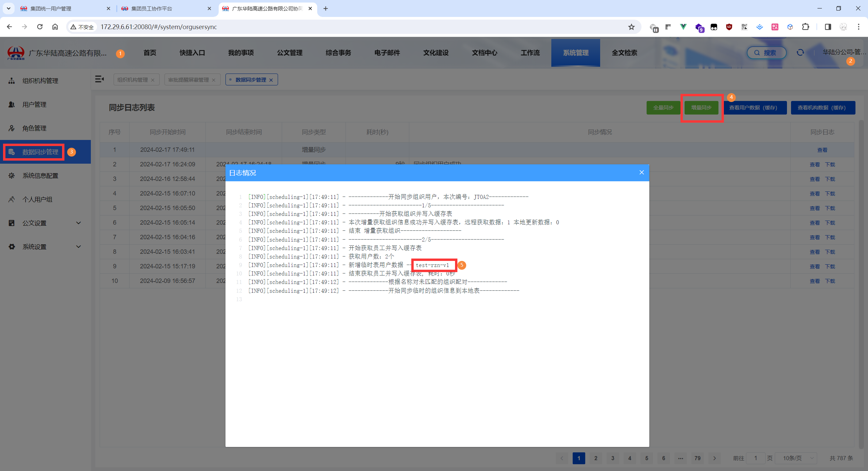The height and width of the screenshot is (471, 868).
Task: Switch to the 公文管理 top menu
Action: [290, 53]
